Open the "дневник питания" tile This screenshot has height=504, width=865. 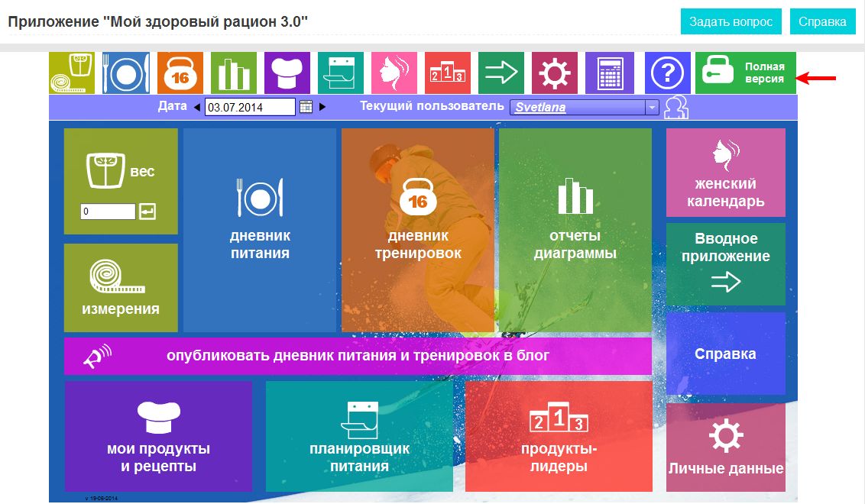[x=260, y=229]
